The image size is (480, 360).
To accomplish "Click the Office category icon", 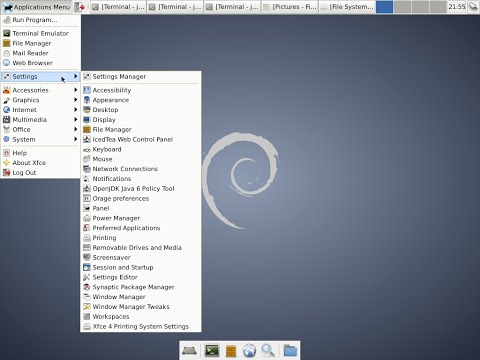I will (7, 129).
